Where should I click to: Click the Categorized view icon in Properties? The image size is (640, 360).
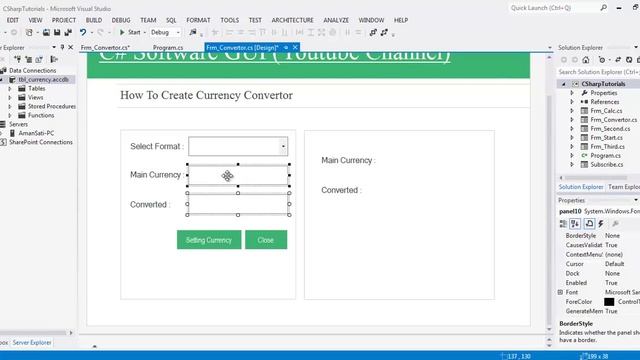pos(563,224)
